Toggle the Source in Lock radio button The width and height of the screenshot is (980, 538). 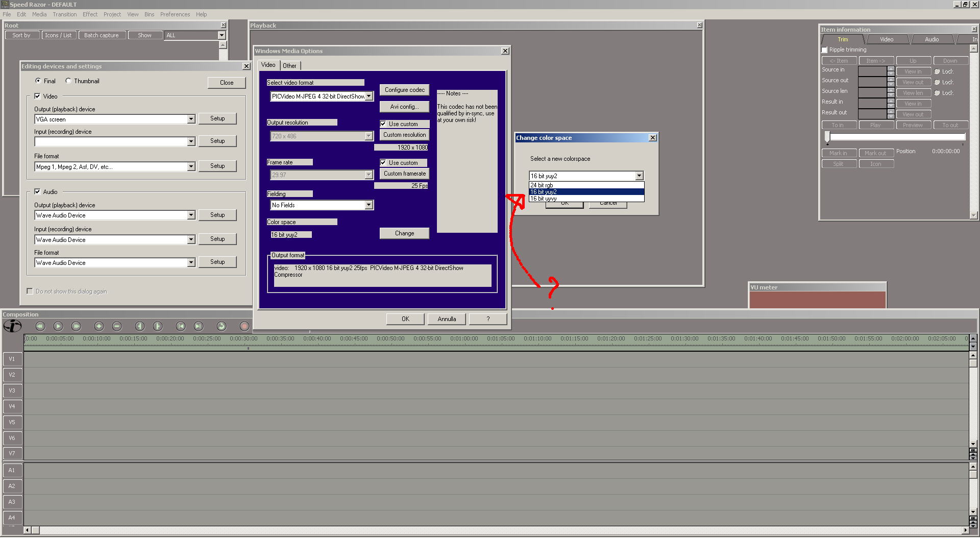tap(937, 71)
